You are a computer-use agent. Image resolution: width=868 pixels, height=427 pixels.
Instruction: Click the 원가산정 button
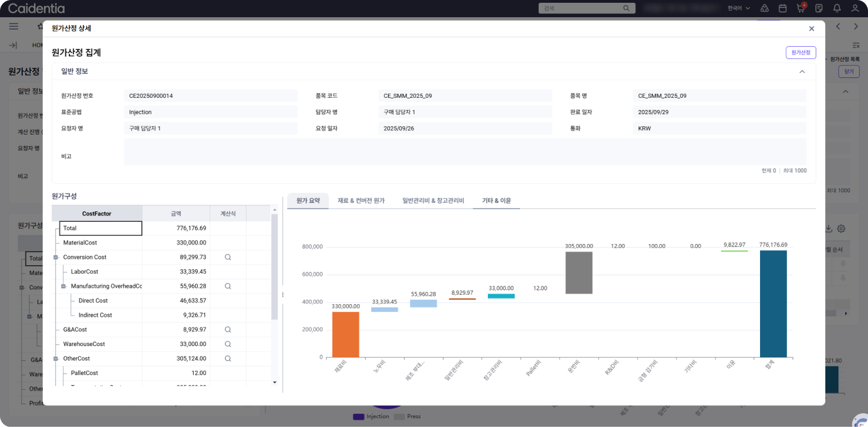pos(800,53)
